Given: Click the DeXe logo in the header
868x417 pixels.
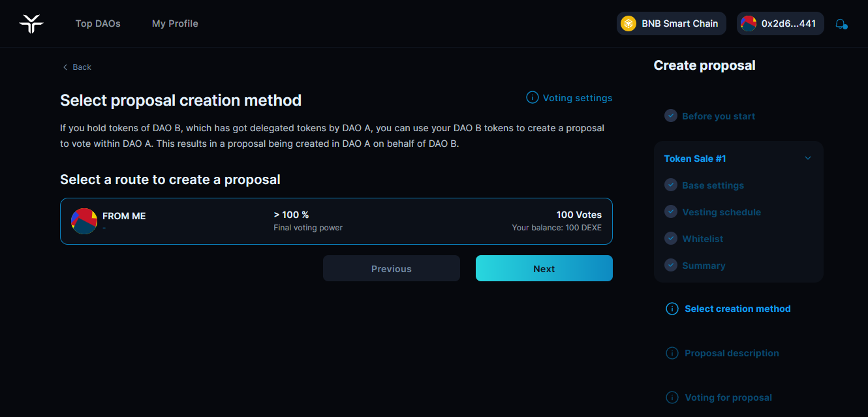Looking at the screenshot, I should (x=31, y=23).
